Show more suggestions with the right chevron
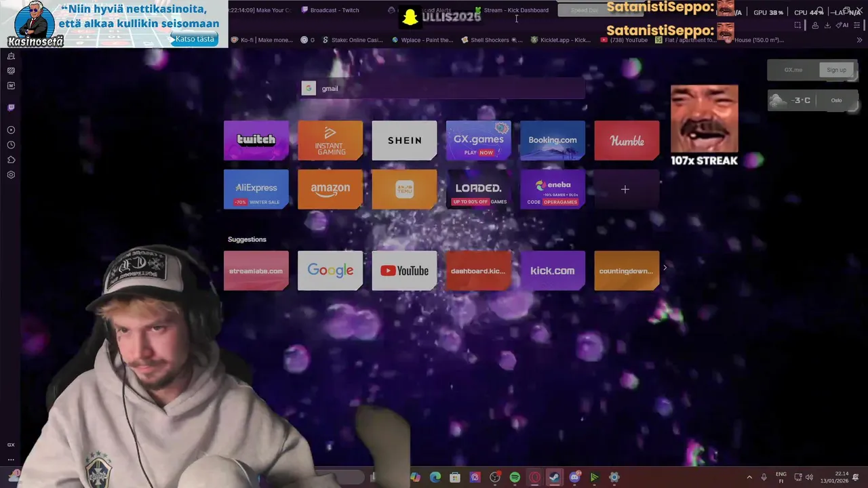 point(665,268)
